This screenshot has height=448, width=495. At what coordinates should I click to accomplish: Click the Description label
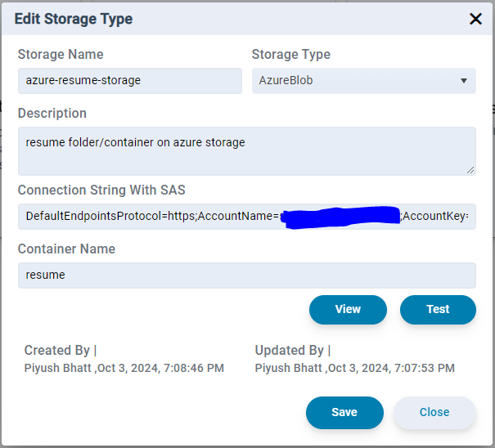click(52, 114)
